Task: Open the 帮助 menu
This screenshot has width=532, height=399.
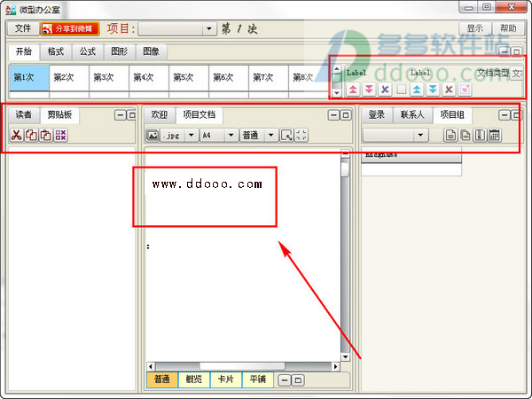Action: pyautogui.click(x=508, y=28)
